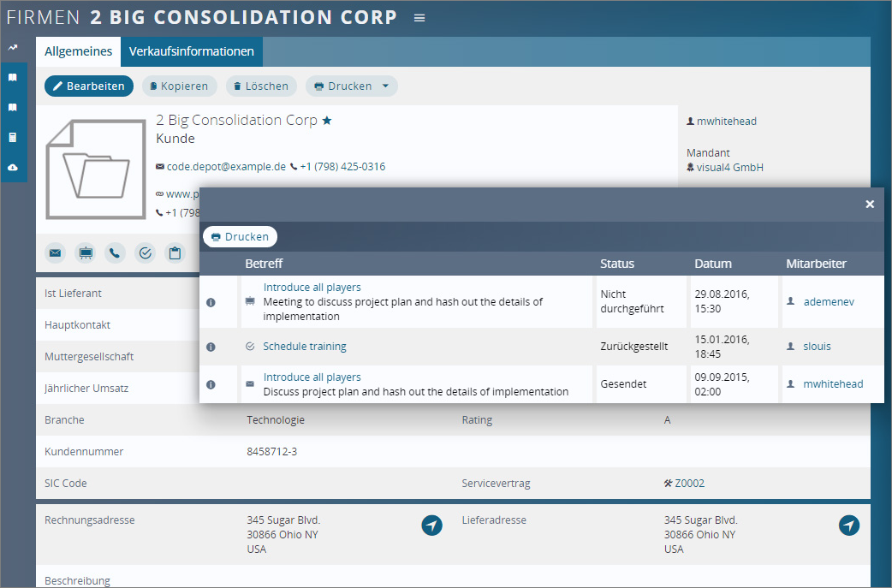Click the navigation arrow beside the Rechnungsadresse
This screenshot has height=588, width=892.
[431, 525]
